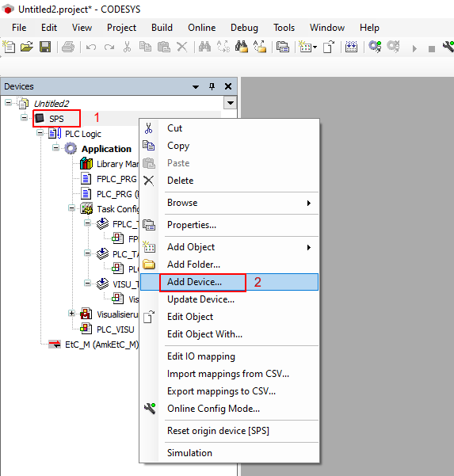454x476 pixels.
Task: Open Add Object toolbar dropdown arrow
Action: tap(315, 47)
